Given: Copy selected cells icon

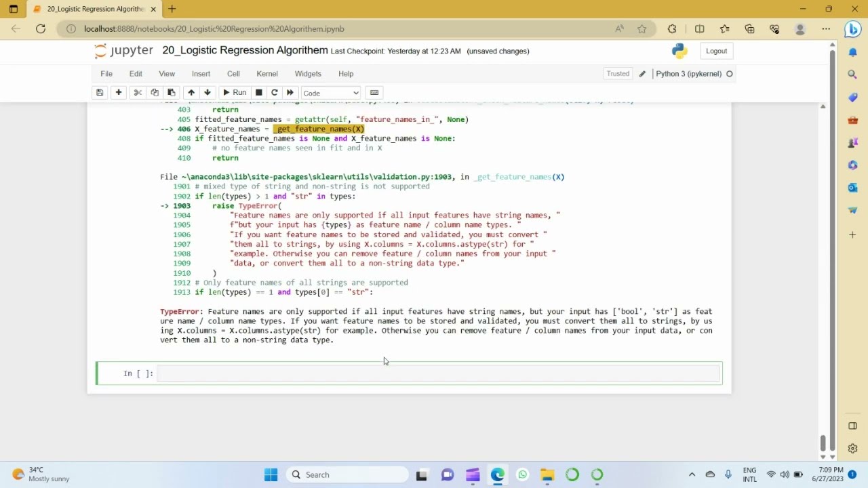Looking at the screenshot, I should pyautogui.click(x=155, y=93).
